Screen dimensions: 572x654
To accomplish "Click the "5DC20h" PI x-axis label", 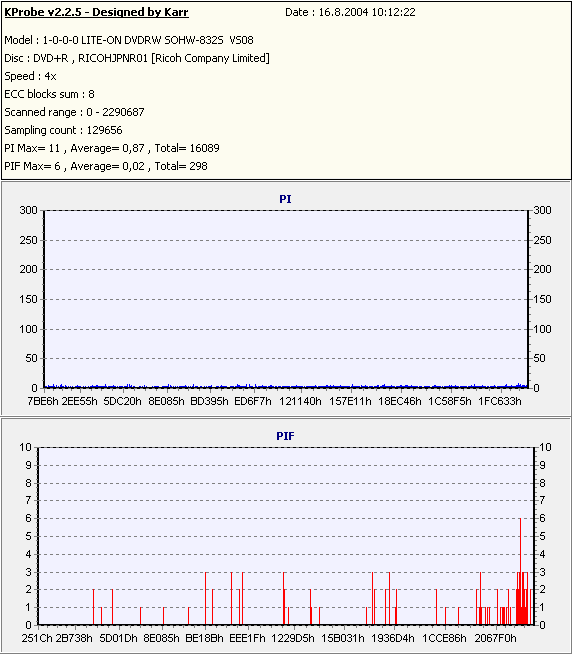I will [123, 401].
